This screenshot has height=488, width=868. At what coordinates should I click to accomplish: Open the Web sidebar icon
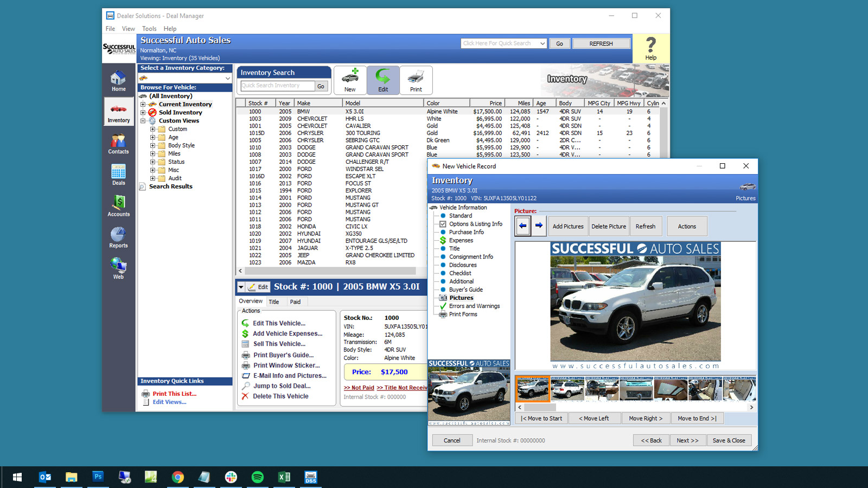pyautogui.click(x=118, y=268)
